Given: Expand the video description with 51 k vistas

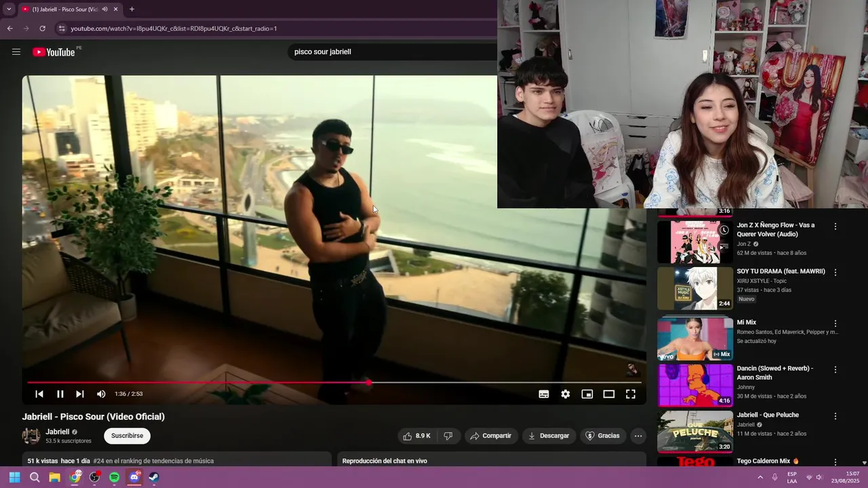Looking at the screenshot, I should [176, 460].
